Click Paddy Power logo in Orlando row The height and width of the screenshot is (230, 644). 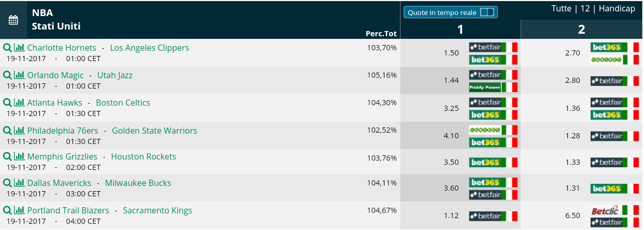pos(485,87)
